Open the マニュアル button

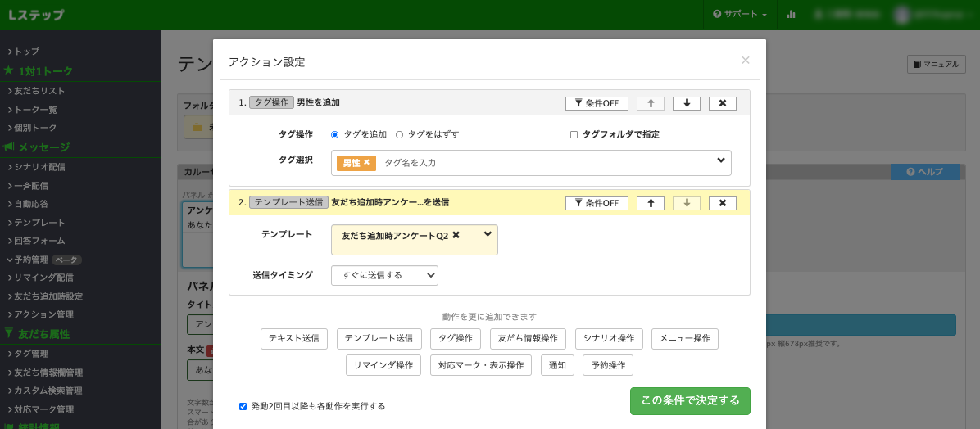coord(937,65)
